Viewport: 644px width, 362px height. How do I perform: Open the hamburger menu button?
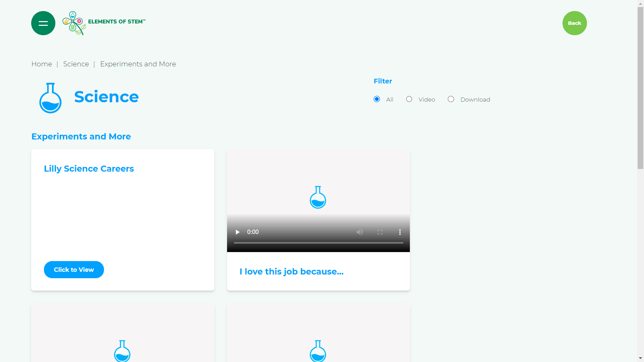[43, 23]
